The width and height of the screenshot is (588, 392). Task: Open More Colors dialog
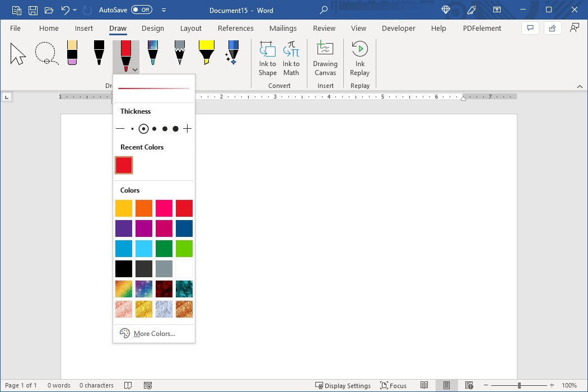[x=154, y=334]
